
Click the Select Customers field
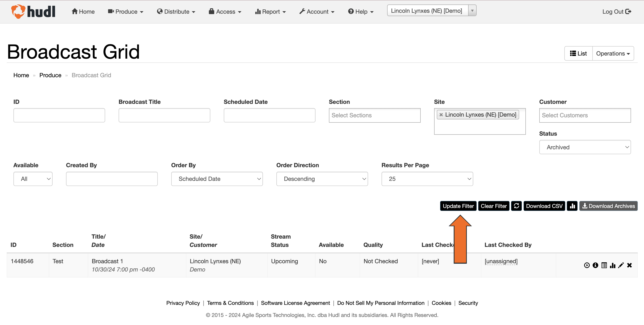585,115
